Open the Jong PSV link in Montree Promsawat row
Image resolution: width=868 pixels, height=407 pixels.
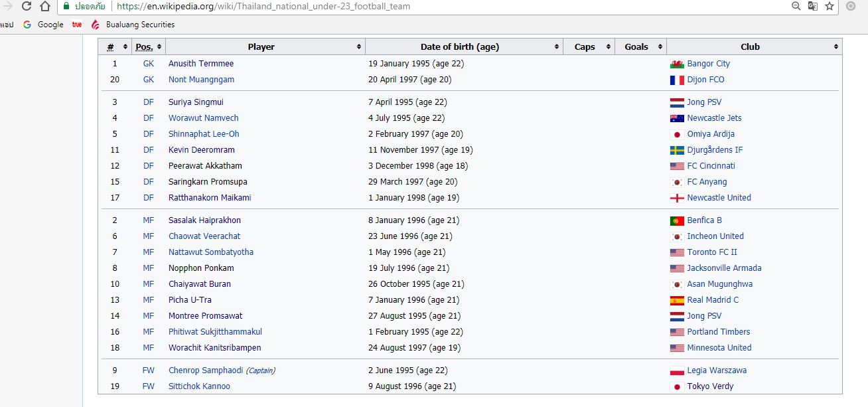[704, 316]
